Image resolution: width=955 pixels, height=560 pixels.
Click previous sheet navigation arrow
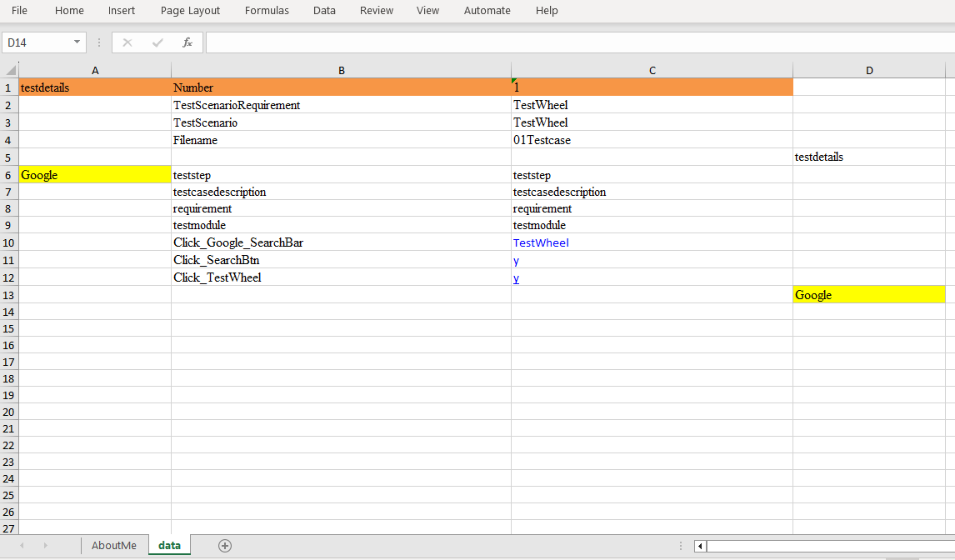tap(22, 546)
